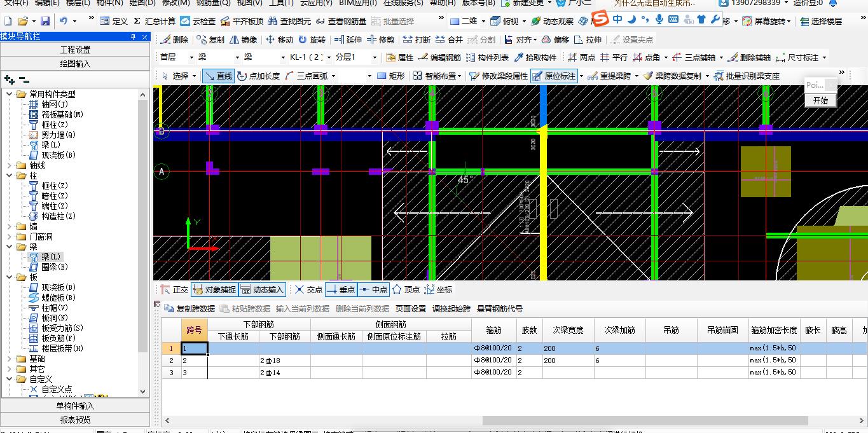Toggle 正交 orthogonal mode
This screenshot has width=868, height=433.
174,289
